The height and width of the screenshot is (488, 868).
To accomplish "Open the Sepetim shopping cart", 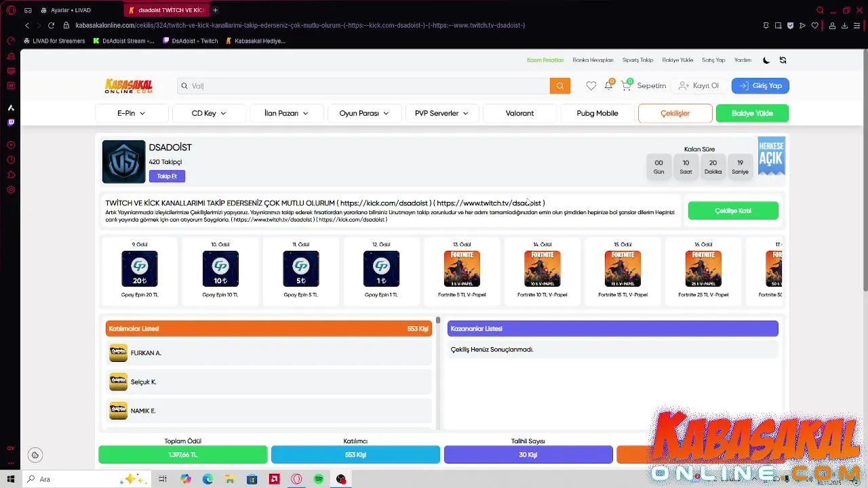I will coord(644,86).
